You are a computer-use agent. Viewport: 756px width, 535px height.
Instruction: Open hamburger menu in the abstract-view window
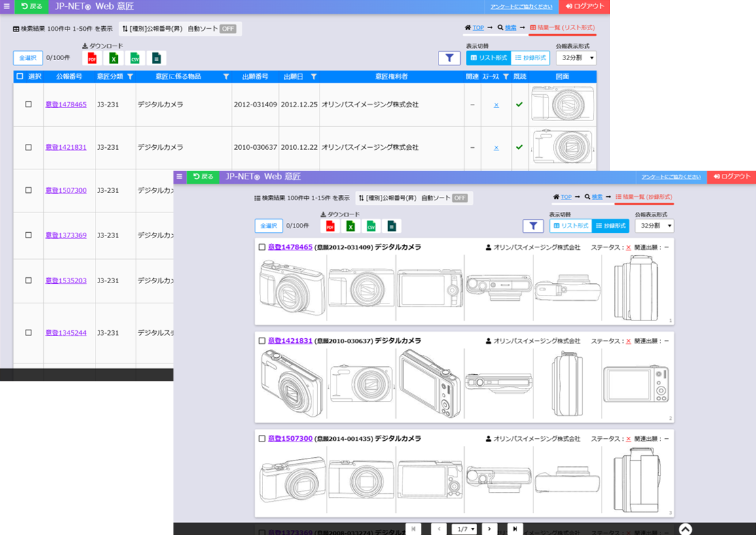click(179, 177)
